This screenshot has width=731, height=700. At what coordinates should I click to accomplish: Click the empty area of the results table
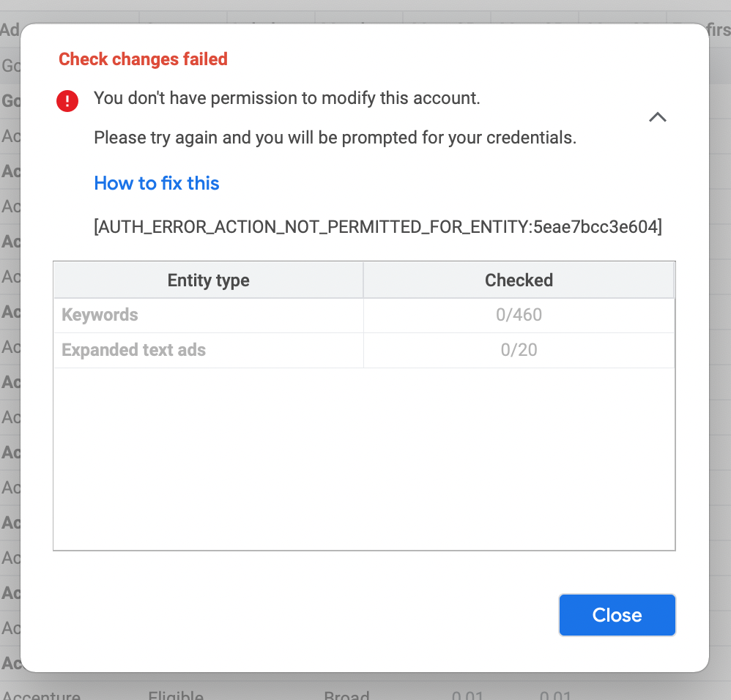point(364,458)
